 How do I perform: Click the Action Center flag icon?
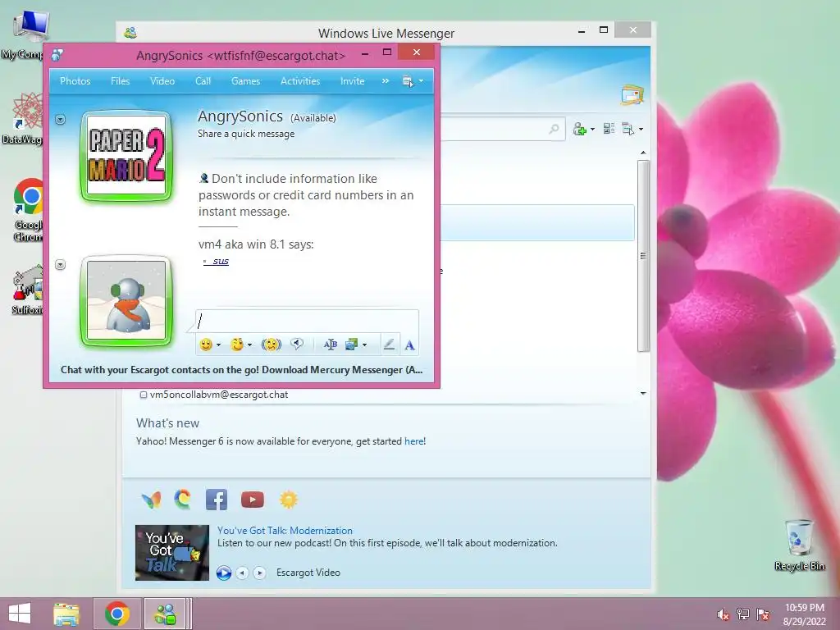(x=763, y=614)
